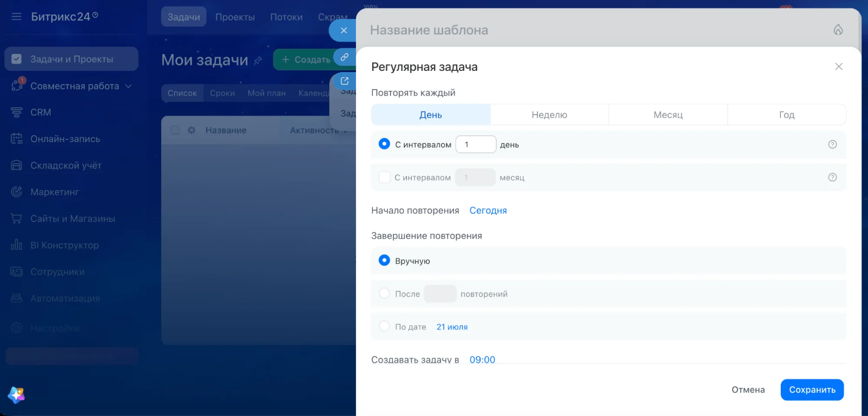Switch to the Проекты top tab
The height and width of the screenshot is (416, 868).
coord(235,17)
